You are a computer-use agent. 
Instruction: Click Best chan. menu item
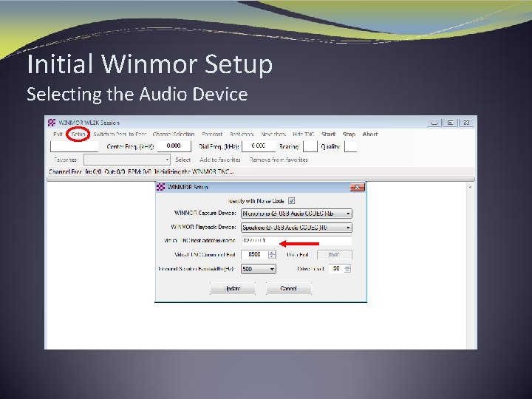242,134
